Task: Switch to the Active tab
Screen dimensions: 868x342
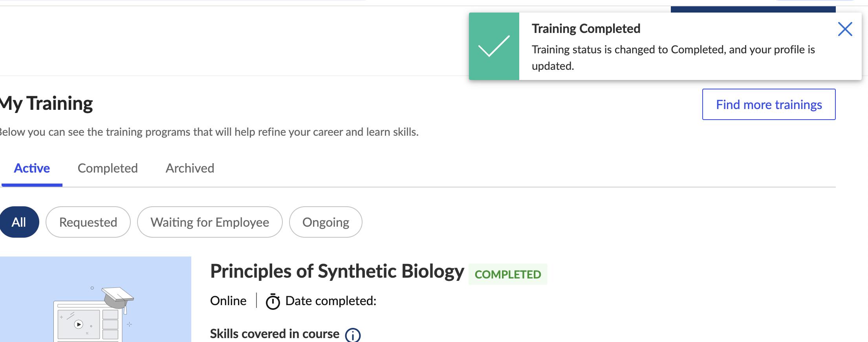Action: tap(32, 168)
